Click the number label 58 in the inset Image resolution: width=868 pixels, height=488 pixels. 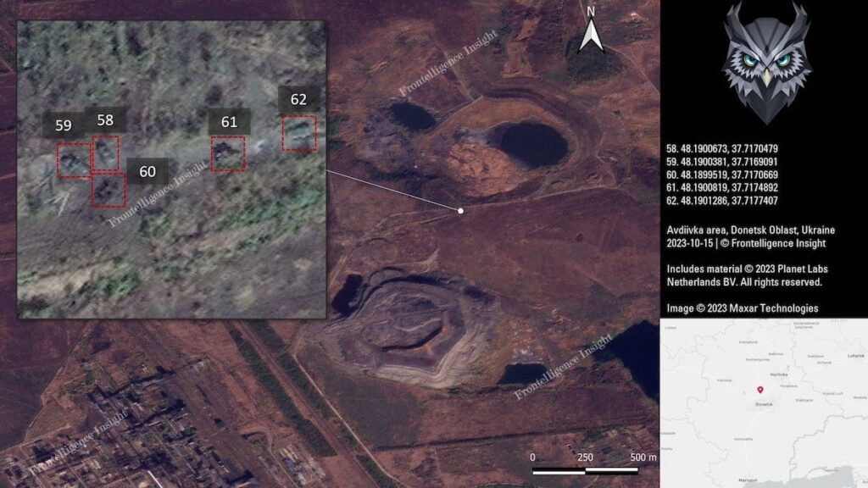(105, 119)
